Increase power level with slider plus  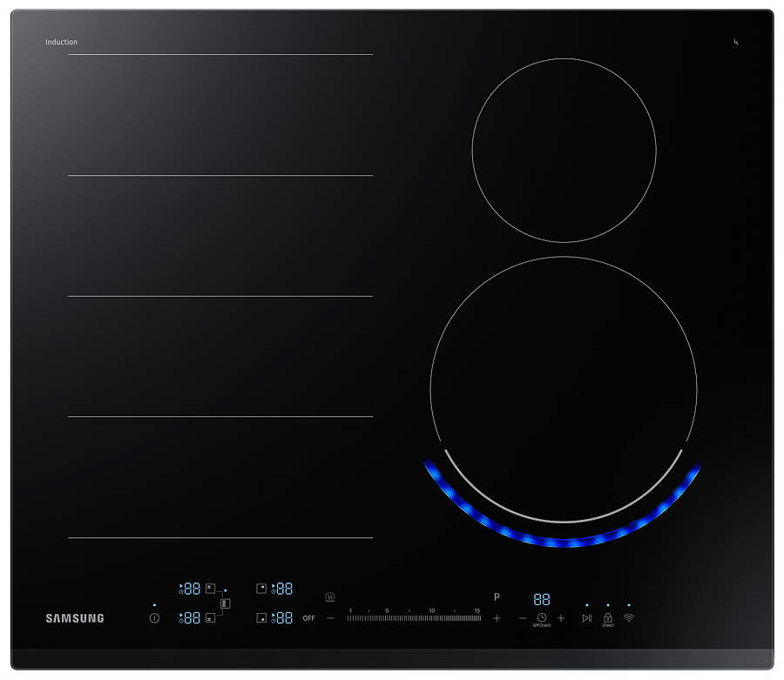pos(497,618)
